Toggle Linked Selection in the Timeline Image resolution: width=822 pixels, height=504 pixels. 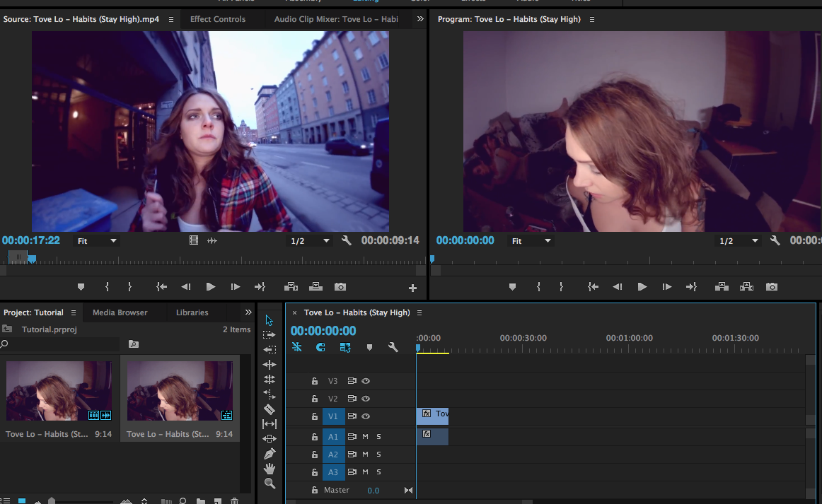coord(345,347)
